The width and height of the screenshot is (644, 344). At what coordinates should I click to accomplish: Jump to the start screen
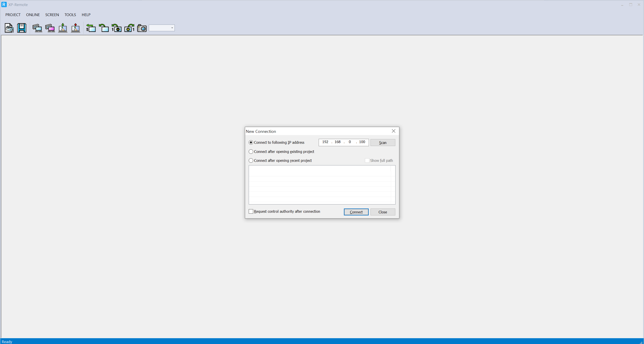tap(91, 28)
